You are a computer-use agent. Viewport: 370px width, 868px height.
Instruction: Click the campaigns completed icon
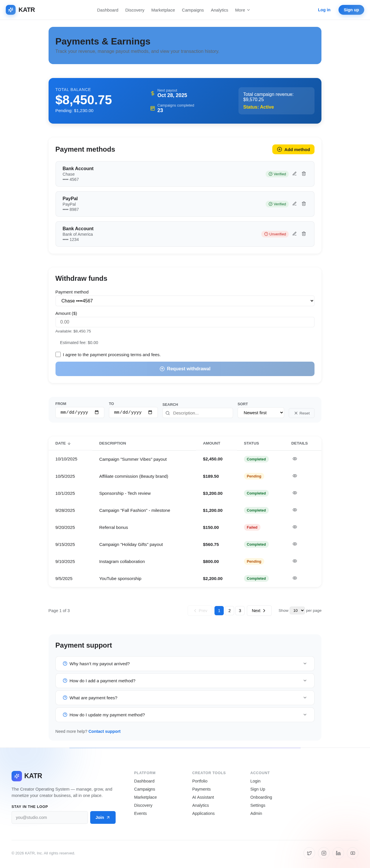point(152,108)
